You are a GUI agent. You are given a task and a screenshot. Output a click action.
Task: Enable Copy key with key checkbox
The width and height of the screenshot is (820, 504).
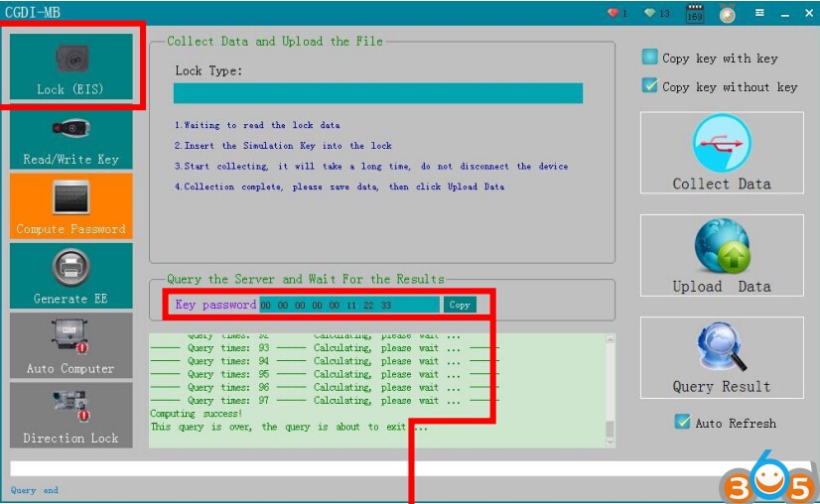[x=649, y=57]
